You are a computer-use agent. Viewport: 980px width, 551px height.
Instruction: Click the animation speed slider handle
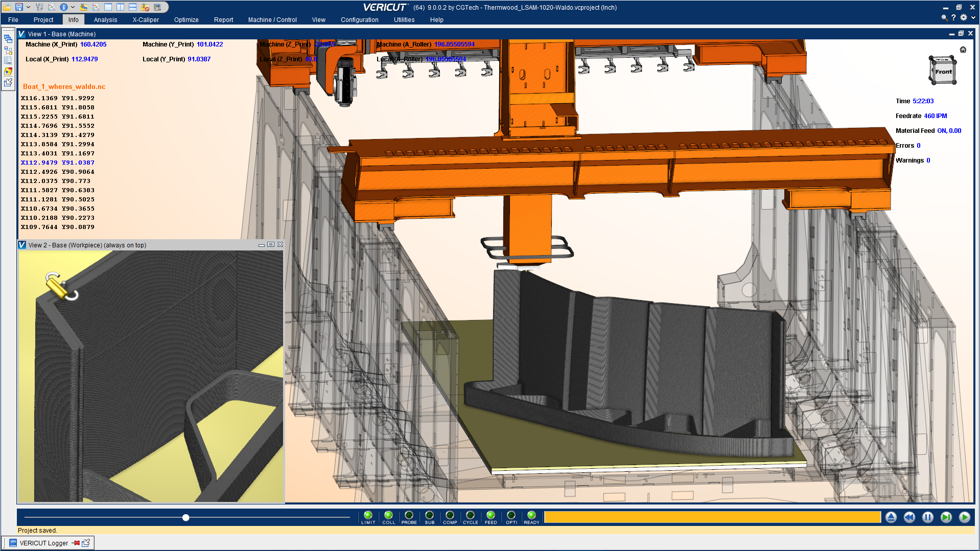coord(186,518)
